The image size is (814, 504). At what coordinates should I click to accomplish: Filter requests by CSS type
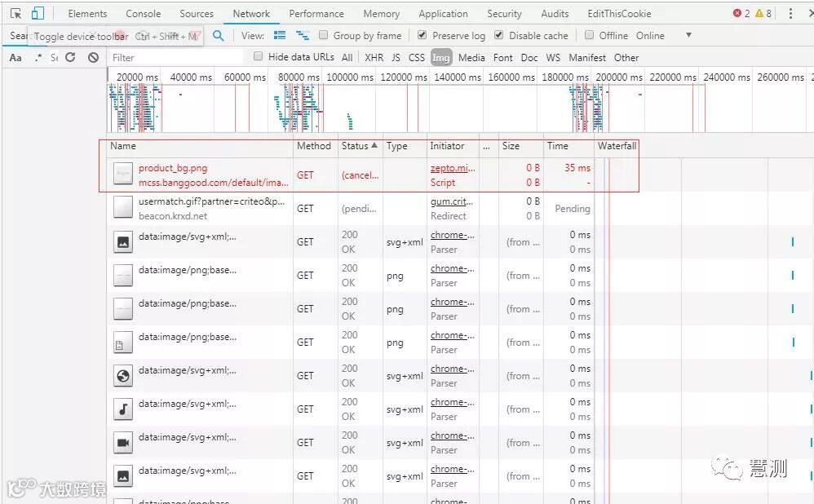click(x=416, y=58)
